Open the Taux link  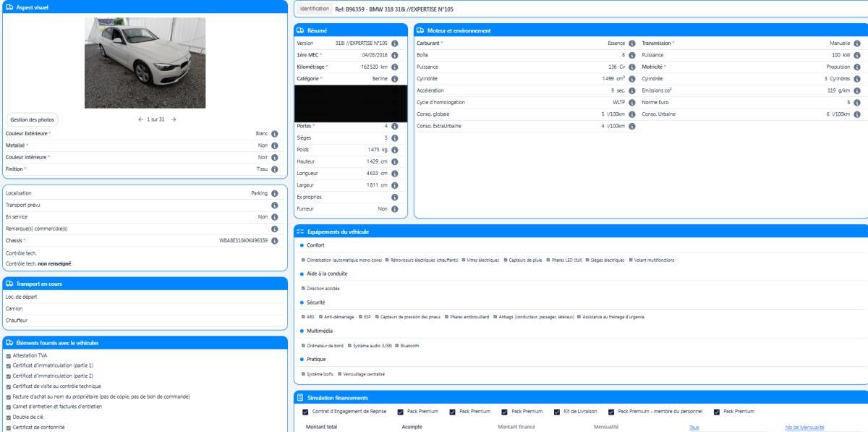[694, 427]
